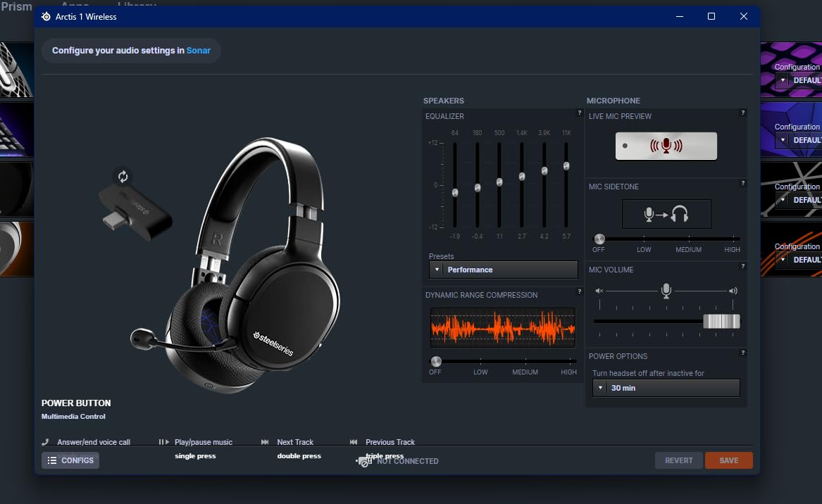
Task: Open the Live Mic Preview help icon
Action: pos(743,113)
